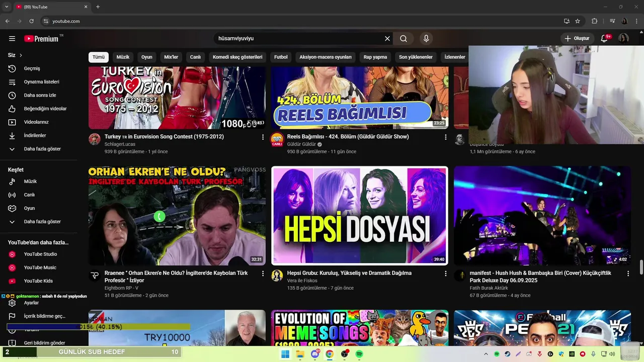Open Reels Bağımlısı 424. Bölüm title

point(348,137)
